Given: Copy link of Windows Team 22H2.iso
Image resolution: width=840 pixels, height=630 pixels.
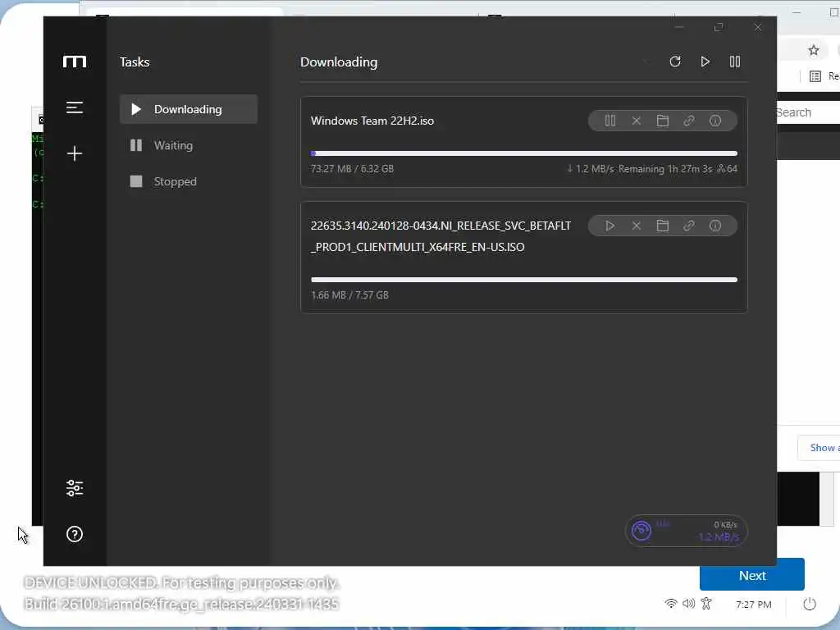Looking at the screenshot, I should tap(689, 121).
